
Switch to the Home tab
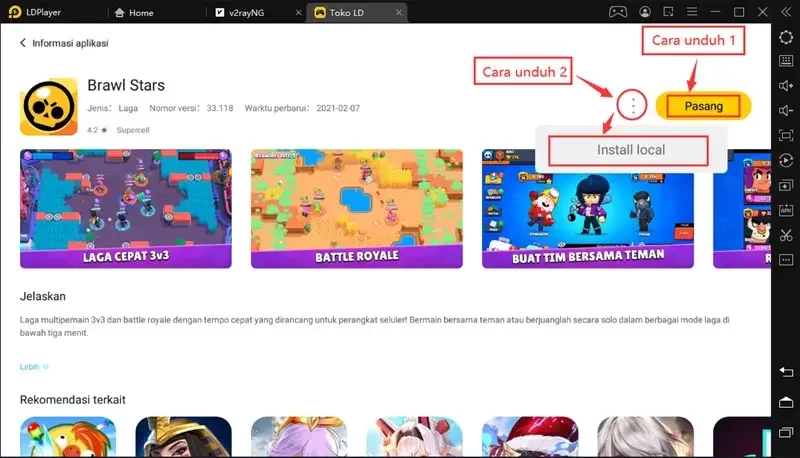(x=134, y=12)
